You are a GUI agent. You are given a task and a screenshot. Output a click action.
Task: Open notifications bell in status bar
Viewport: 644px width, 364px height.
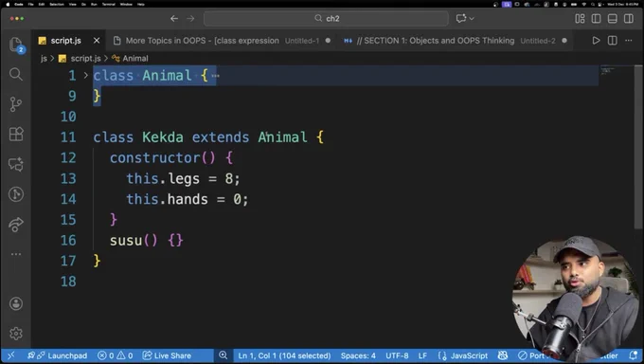tap(634, 355)
